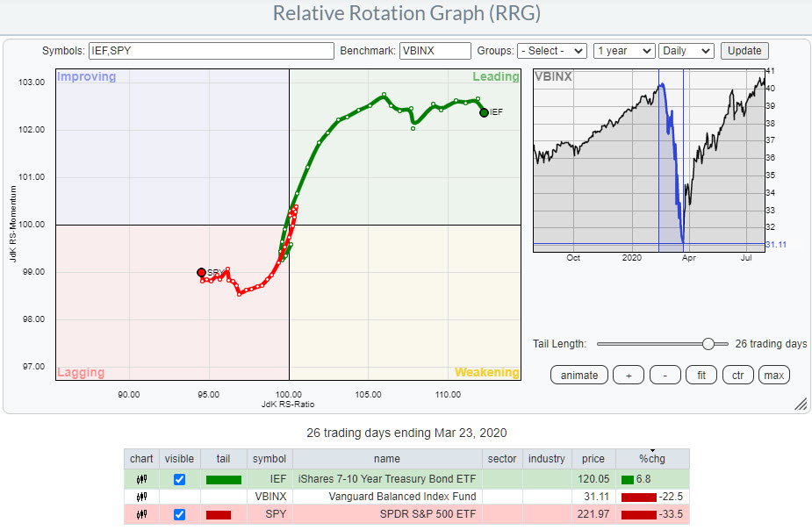This screenshot has height=530, width=812.
Task: Click the plus zoom-in button
Action: tap(629, 375)
